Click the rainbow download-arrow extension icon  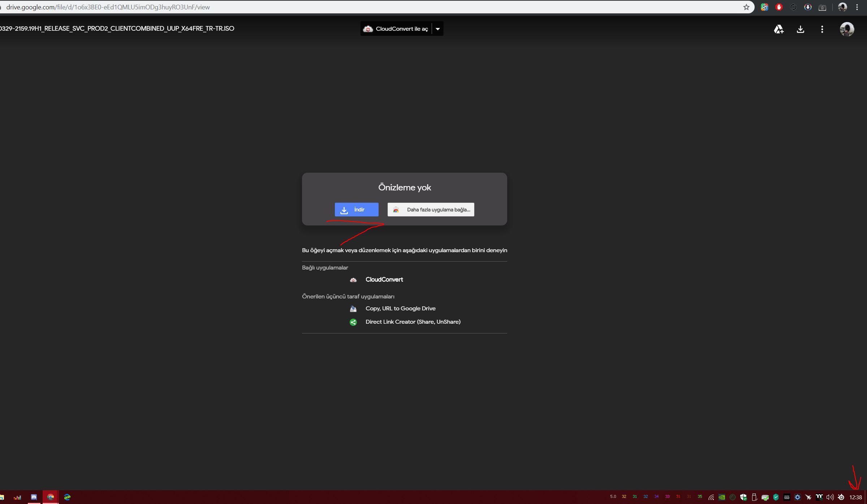[808, 7]
